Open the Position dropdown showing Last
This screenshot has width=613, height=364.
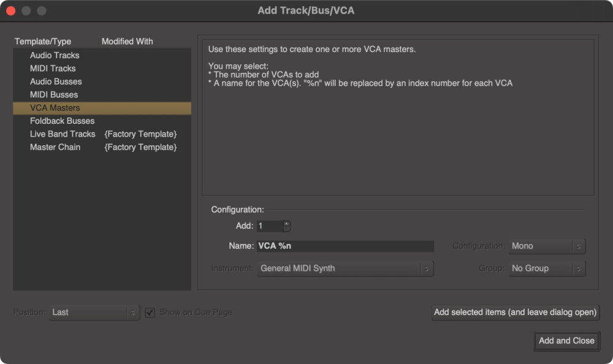(x=94, y=312)
